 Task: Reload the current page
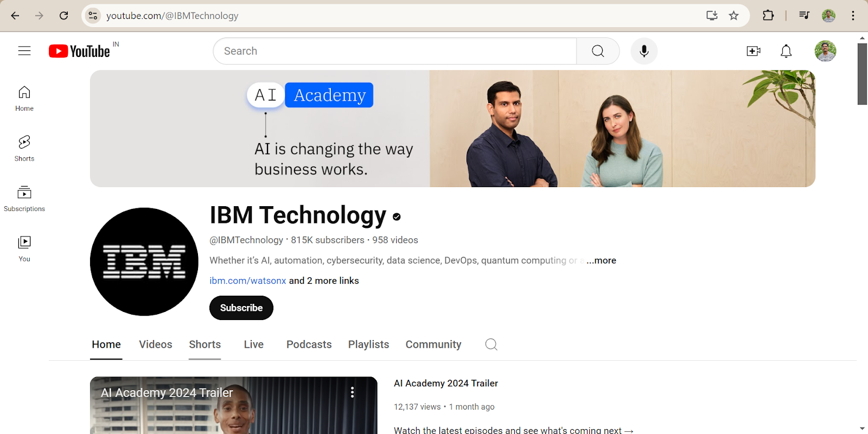click(x=63, y=16)
